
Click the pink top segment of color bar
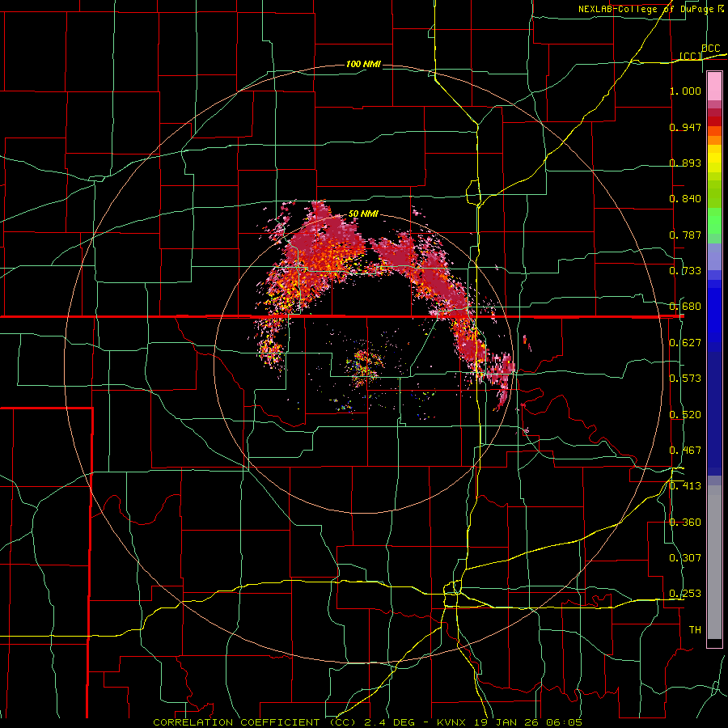(714, 87)
